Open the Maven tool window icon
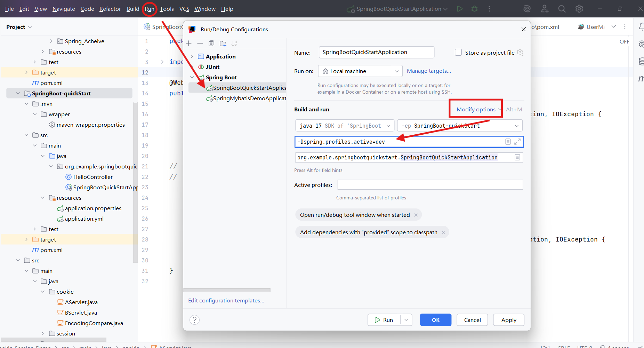Image resolution: width=644 pixels, height=348 pixels. [x=641, y=79]
